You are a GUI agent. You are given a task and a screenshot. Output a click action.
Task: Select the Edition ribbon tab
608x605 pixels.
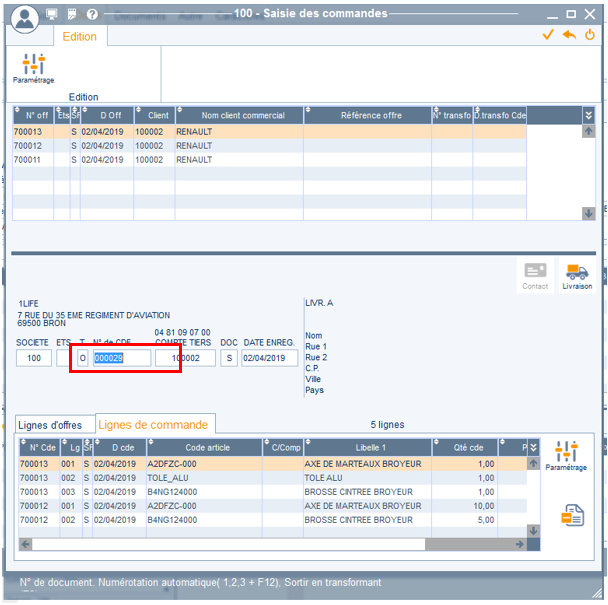[x=80, y=37]
